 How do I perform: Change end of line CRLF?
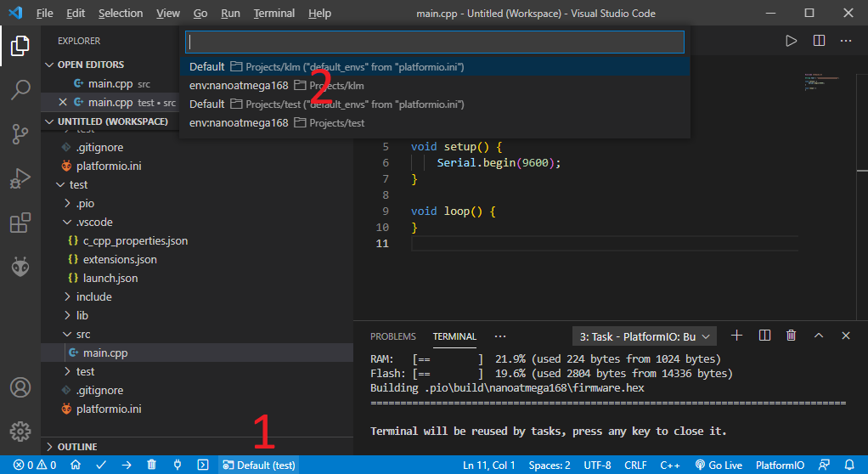635,466
